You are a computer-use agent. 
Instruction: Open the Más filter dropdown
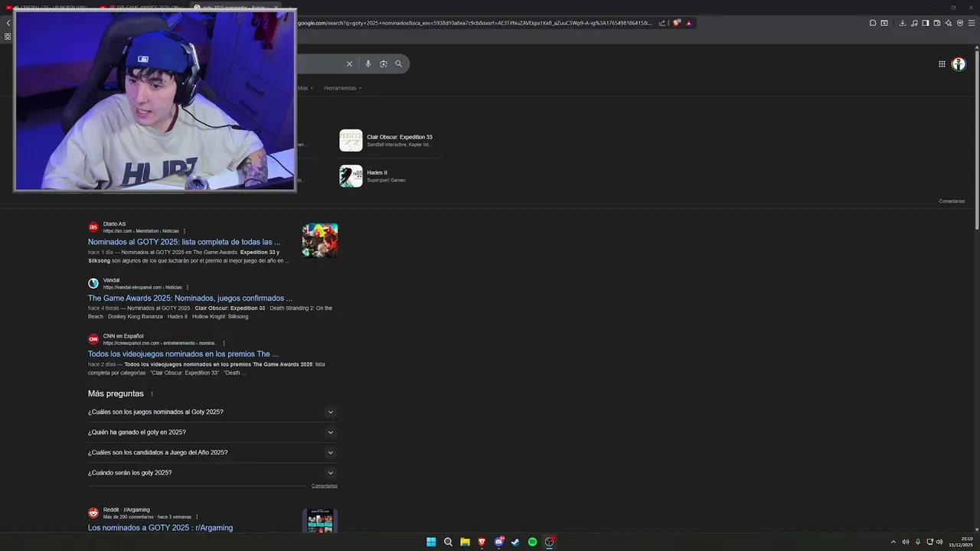pyautogui.click(x=304, y=88)
